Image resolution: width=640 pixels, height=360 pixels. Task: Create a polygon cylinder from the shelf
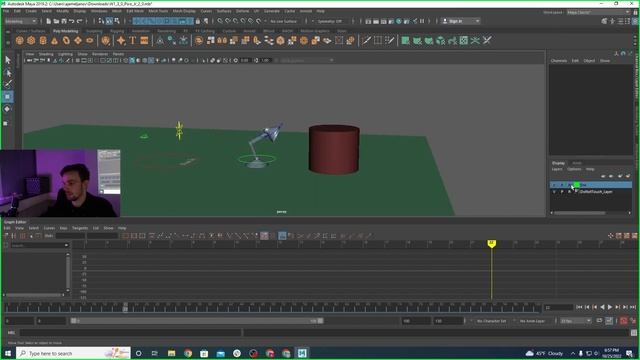43,40
